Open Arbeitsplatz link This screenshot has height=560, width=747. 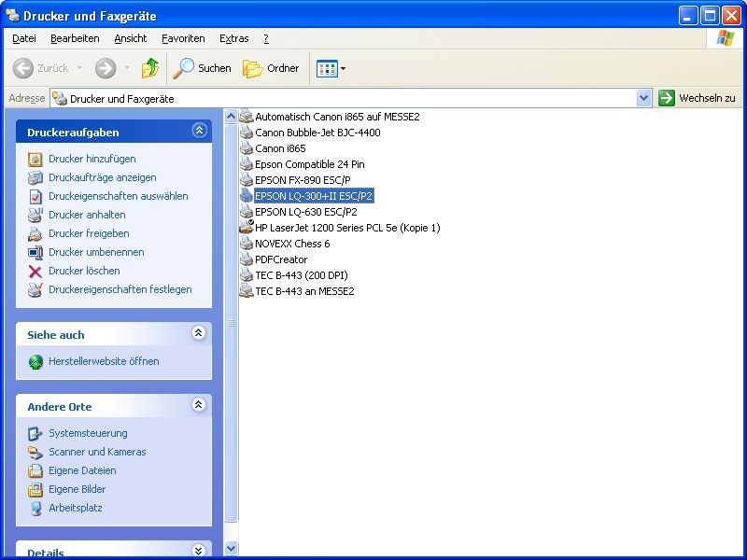tap(76, 508)
